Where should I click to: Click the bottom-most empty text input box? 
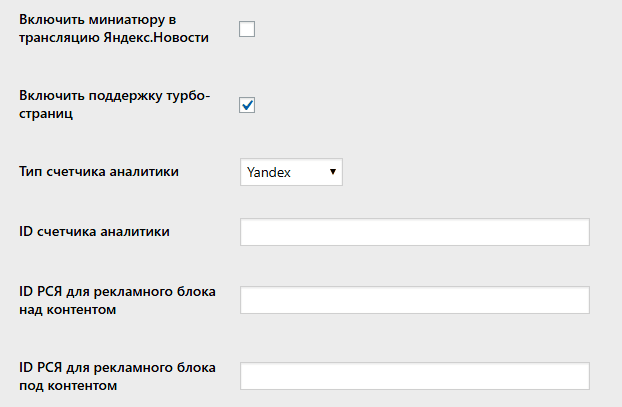click(x=414, y=376)
